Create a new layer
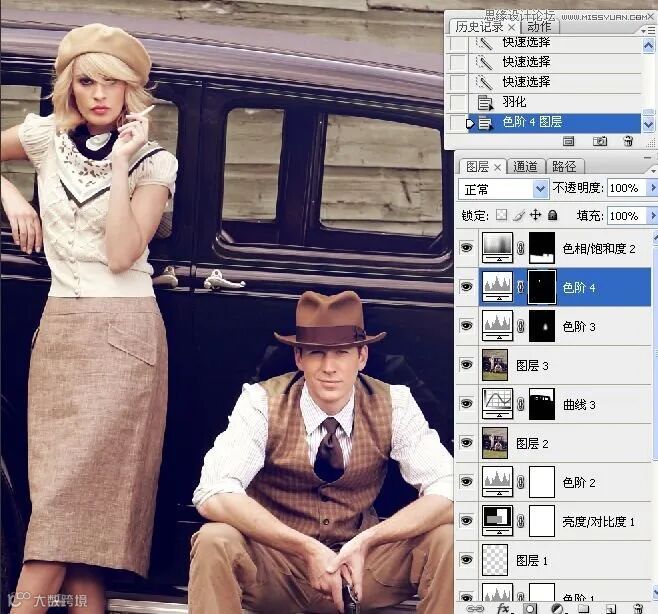The width and height of the screenshot is (658, 614). [x=611, y=609]
